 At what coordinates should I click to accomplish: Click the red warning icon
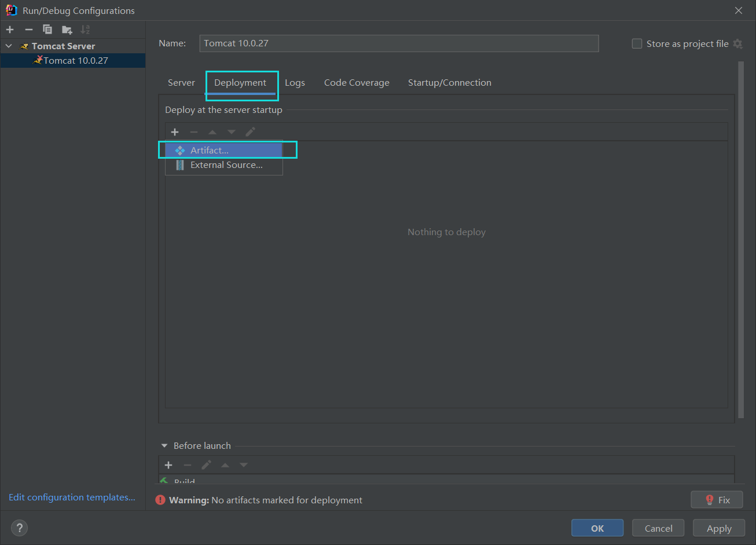coord(160,500)
